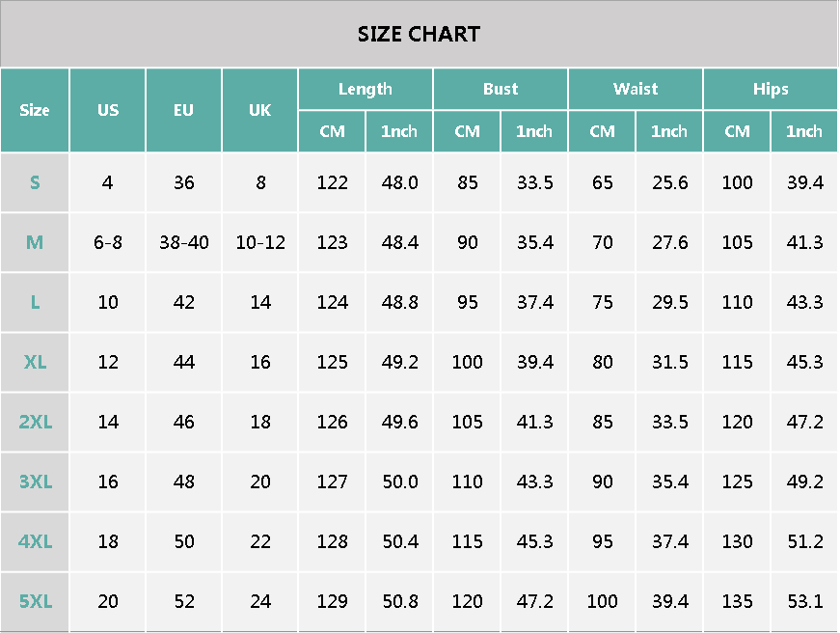Click the 53.1 hips inch value
840x633 pixels.
tap(804, 601)
